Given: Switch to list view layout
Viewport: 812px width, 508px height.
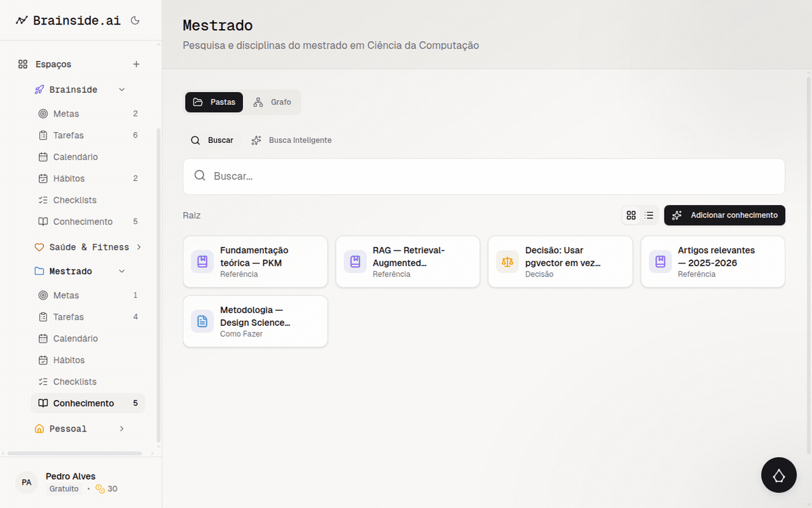Looking at the screenshot, I should pos(650,215).
